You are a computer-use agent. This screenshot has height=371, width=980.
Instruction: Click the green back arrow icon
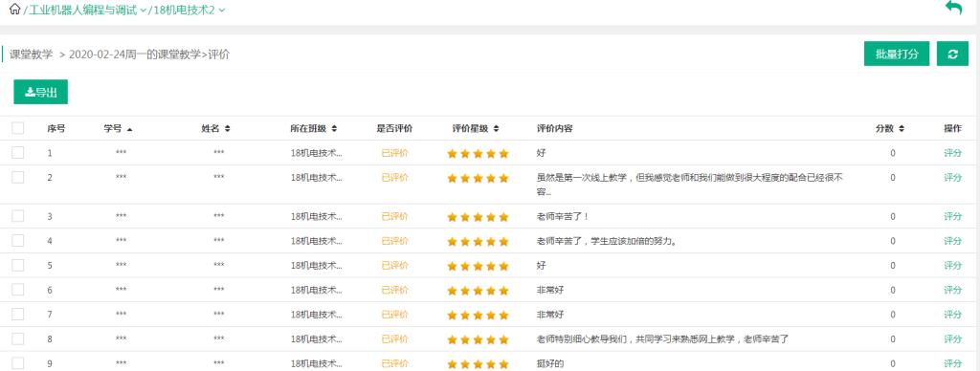click(x=953, y=8)
